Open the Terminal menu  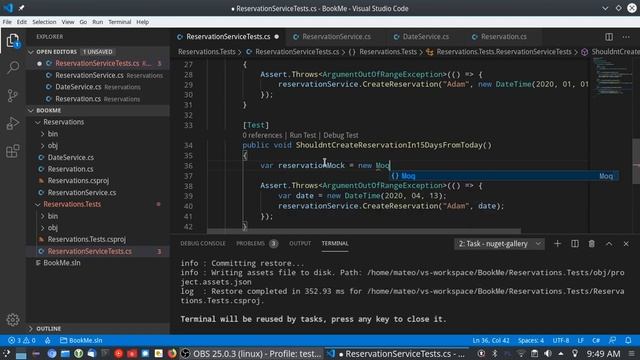point(120,22)
